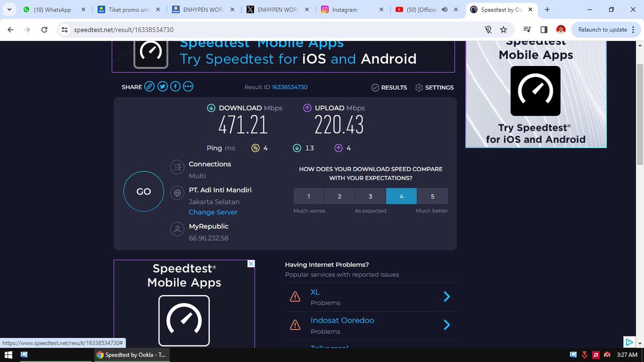This screenshot has height=362, width=644.
Task: Open speedtest SETTINGS
Action: [434, 87]
